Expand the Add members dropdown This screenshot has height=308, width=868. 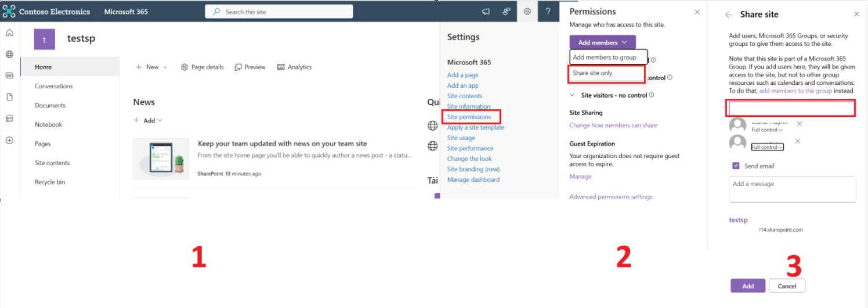(602, 42)
